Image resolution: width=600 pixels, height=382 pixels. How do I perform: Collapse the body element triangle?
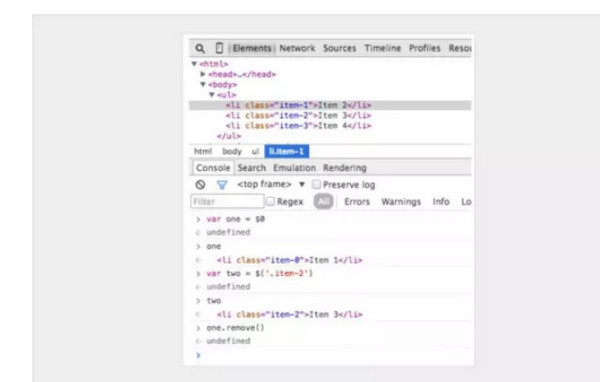[203, 84]
